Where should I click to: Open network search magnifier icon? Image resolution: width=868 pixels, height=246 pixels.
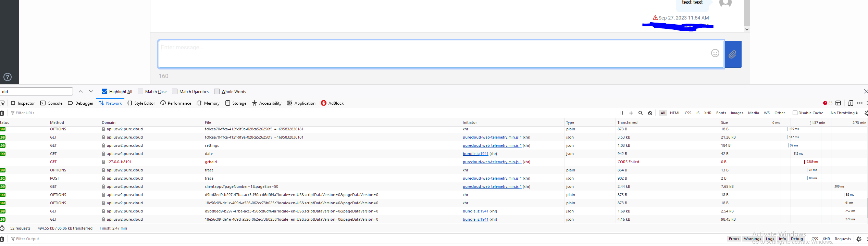[641, 113]
